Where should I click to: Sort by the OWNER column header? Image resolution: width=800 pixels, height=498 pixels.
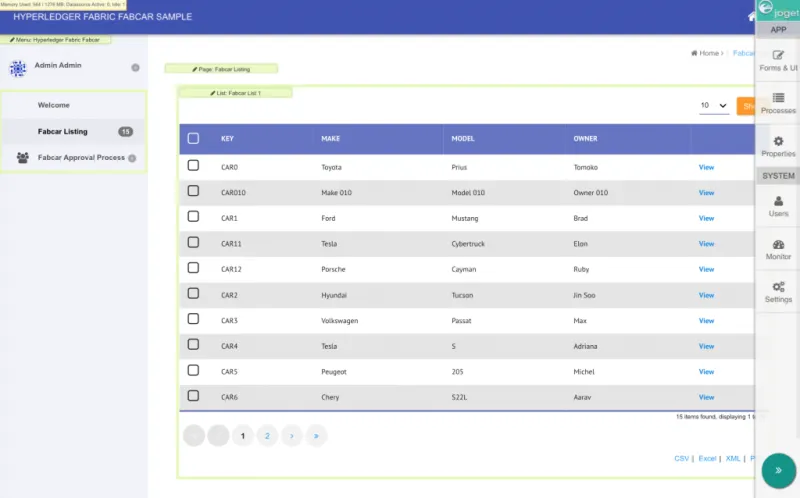tap(585, 139)
